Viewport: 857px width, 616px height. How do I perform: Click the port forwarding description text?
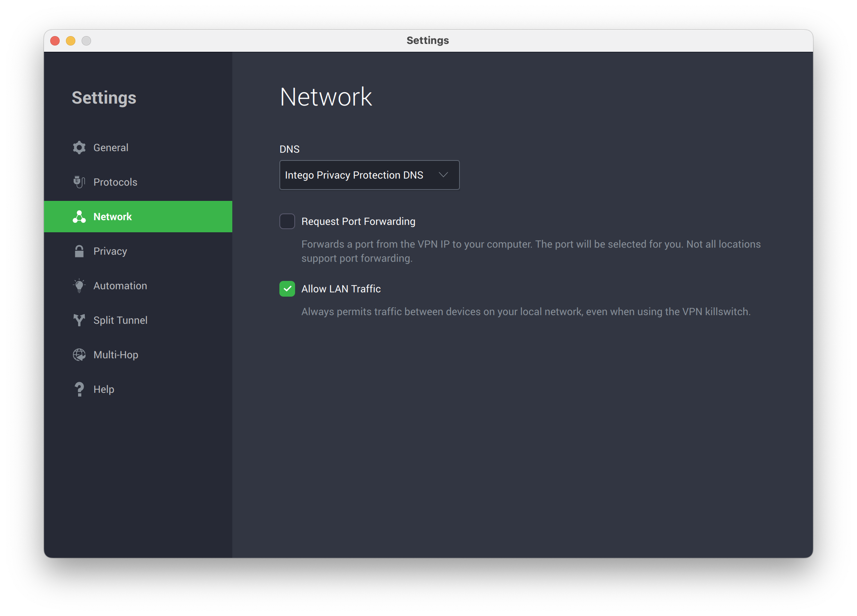(x=531, y=251)
